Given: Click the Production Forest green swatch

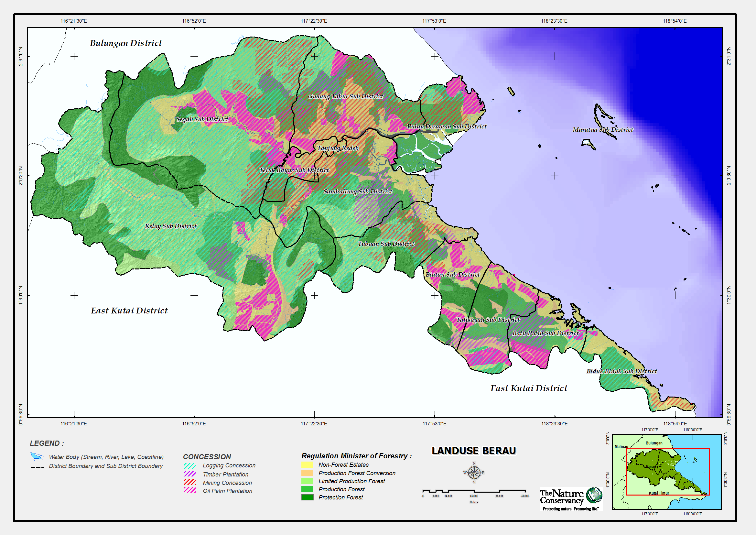Looking at the screenshot, I should (307, 489).
